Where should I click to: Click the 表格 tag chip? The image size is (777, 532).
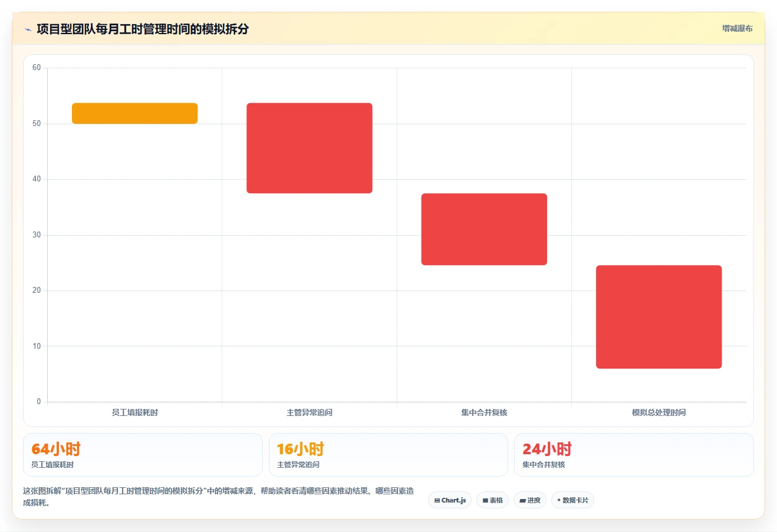coord(492,500)
